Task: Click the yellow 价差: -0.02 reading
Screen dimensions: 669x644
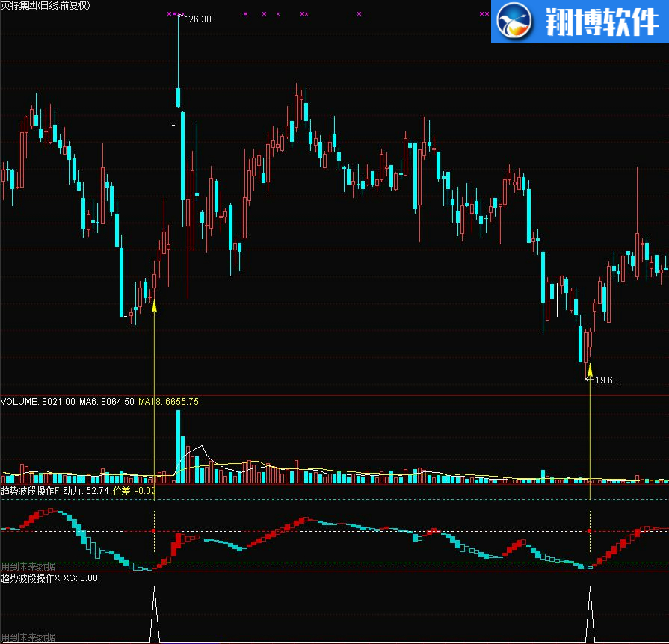Action: pos(135,491)
